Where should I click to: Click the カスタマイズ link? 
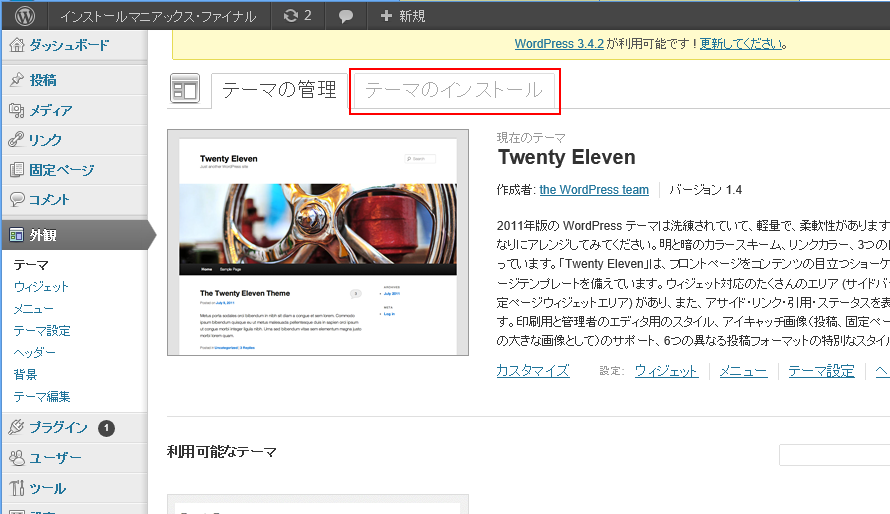[x=532, y=371]
